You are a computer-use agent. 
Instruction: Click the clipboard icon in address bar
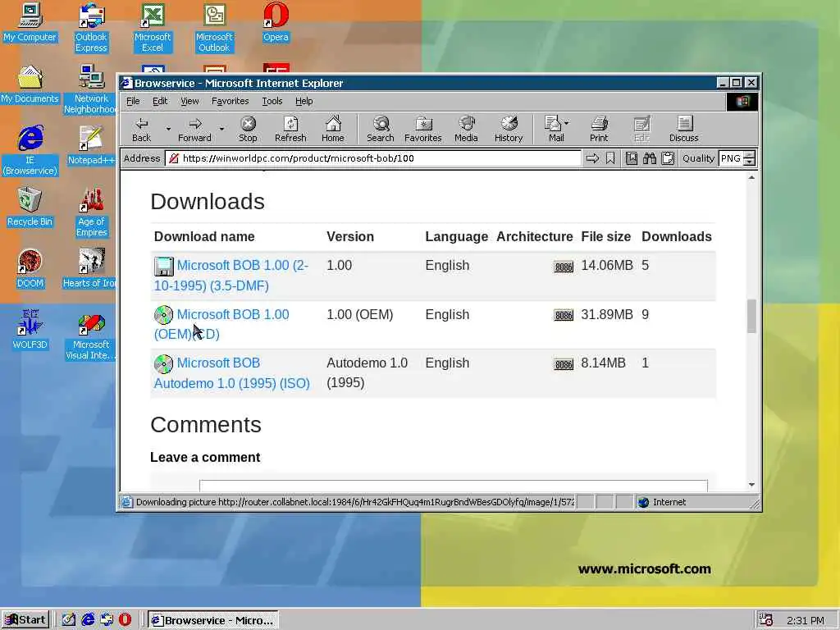668,158
